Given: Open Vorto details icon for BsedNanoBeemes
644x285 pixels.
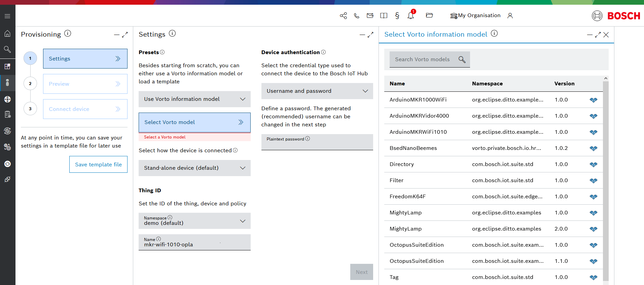Looking at the screenshot, I should point(594,148).
